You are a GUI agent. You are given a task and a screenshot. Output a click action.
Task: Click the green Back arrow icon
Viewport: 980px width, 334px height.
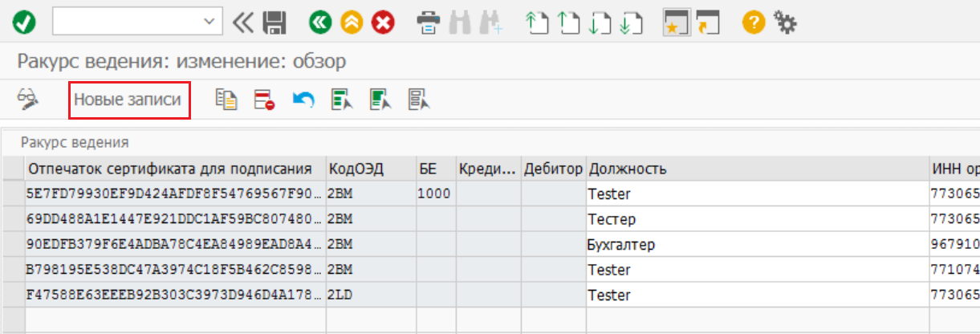coord(320,22)
